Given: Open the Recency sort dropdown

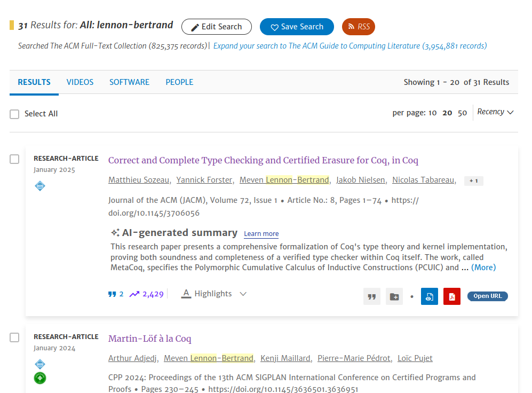Looking at the screenshot, I should coord(495,112).
